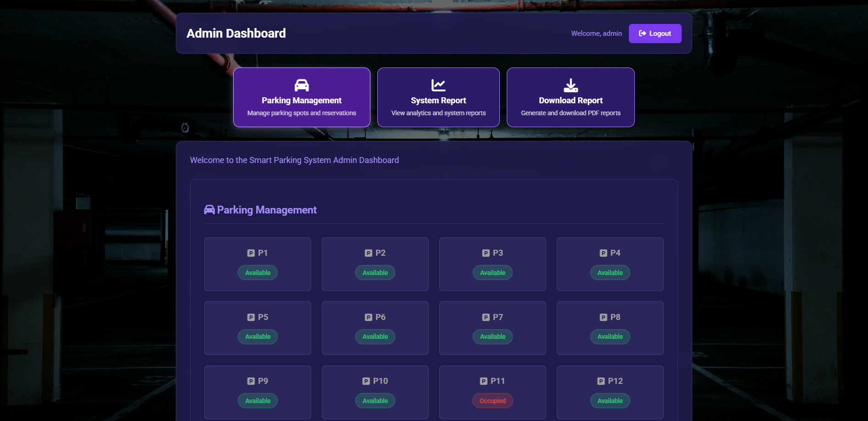The image size is (868, 421).
Task: Click the Available badge on spot P2
Action: 375,273
